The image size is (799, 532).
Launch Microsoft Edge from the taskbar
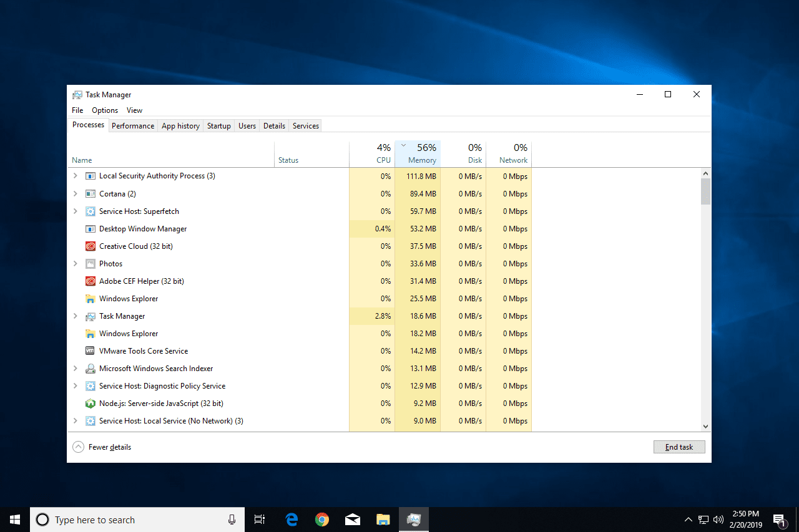291,520
